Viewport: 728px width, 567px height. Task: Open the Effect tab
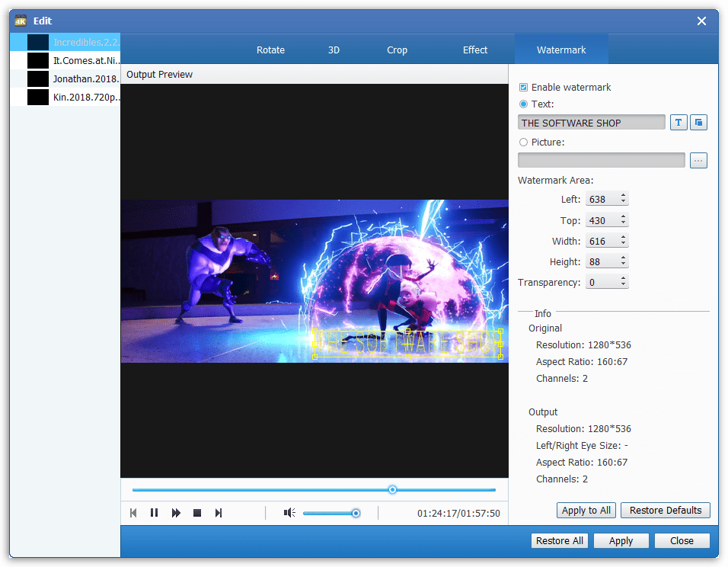[474, 49]
